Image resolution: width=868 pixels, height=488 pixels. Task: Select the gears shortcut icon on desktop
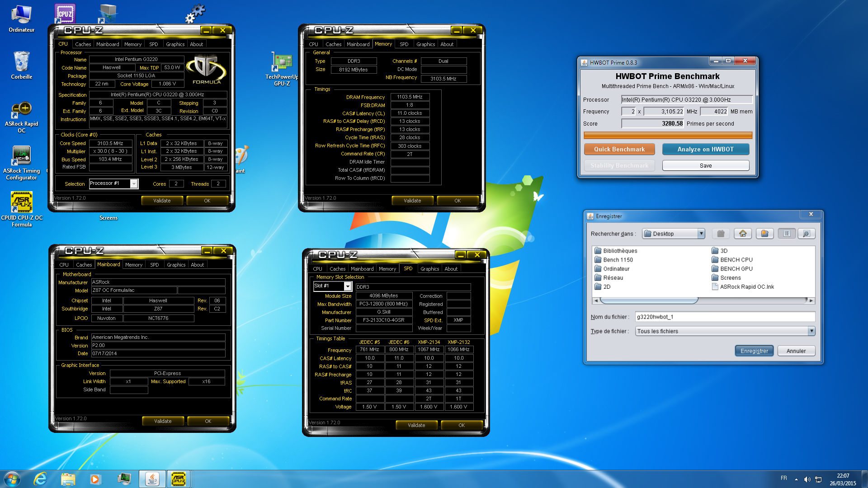(x=195, y=14)
